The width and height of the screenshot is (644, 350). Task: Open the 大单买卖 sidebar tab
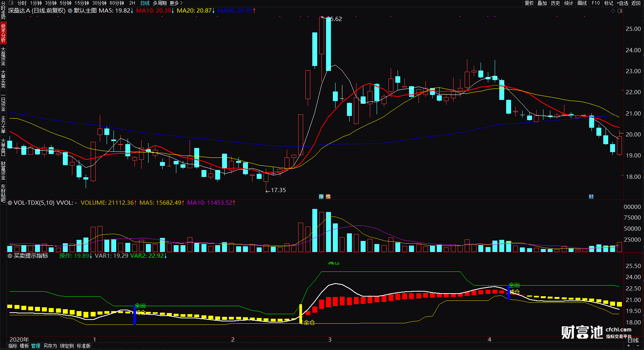tap(3, 79)
